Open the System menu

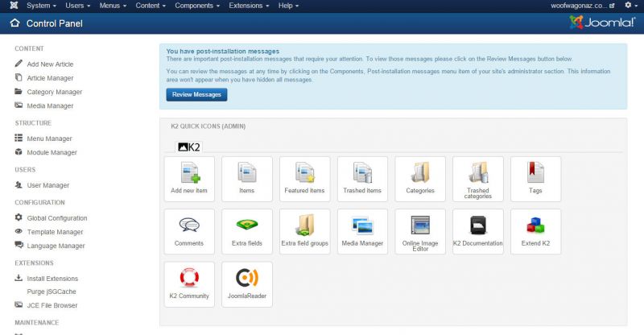(x=41, y=6)
